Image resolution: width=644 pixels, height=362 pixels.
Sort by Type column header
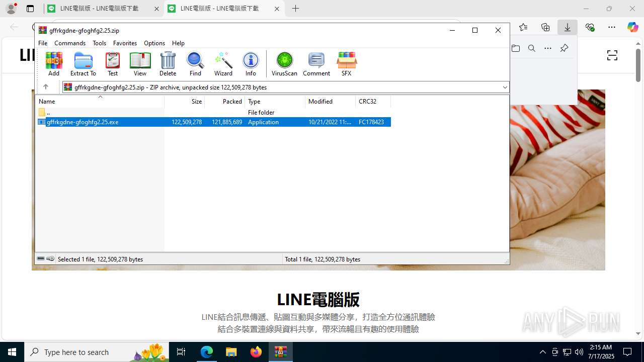pyautogui.click(x=275, y=102)
